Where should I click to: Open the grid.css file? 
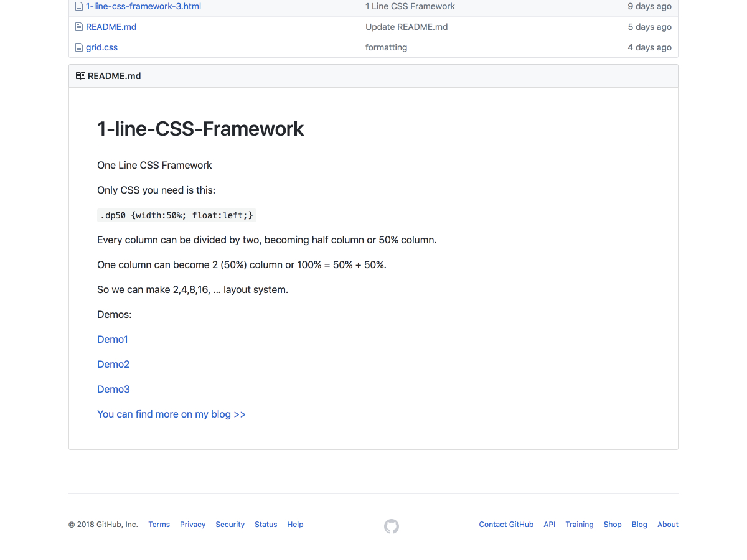(101, 47)
